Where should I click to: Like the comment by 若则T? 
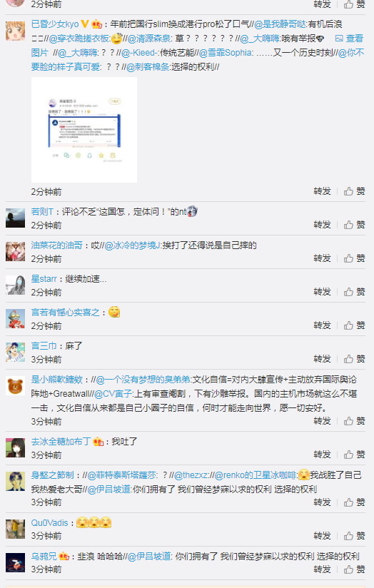point(354,225)
